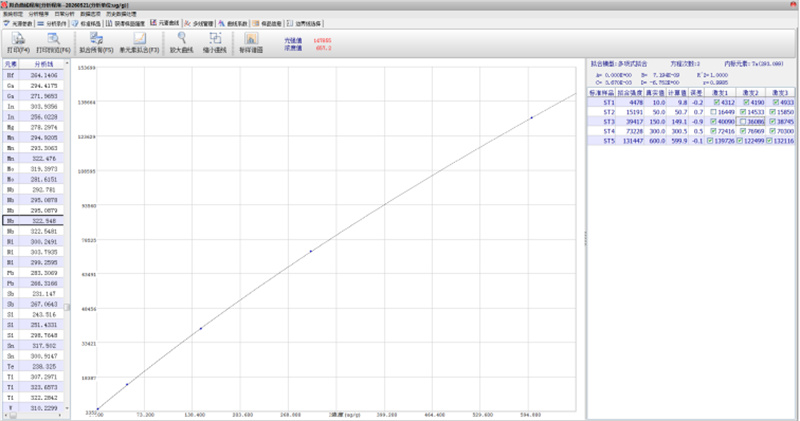Select analysis line 271.9653 row

pyautogui.click(x=33, y=96)
